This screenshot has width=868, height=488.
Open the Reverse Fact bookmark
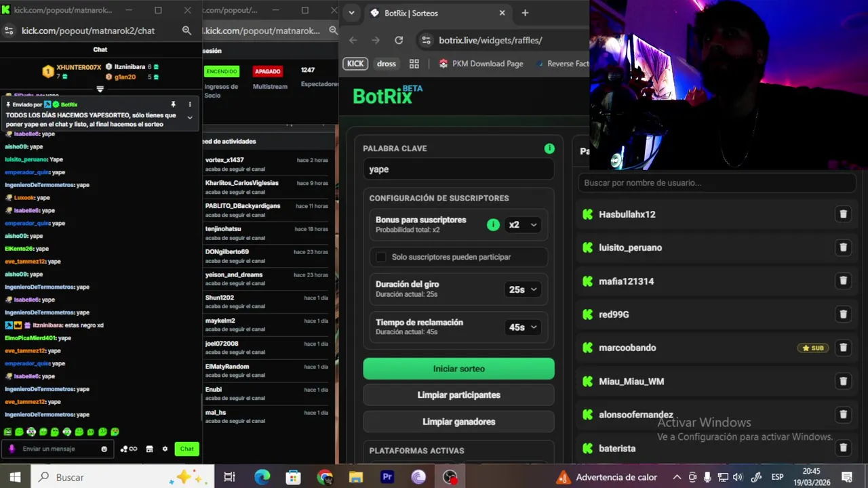coord(561,64)
